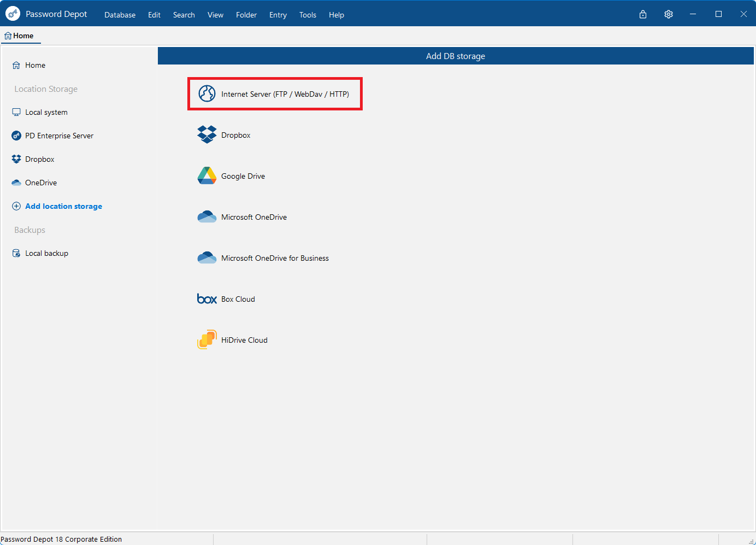The width and height of the screenshot is (756, 545).
Task: Select Local backup label under Backups
Action: [x=46, y=253]
